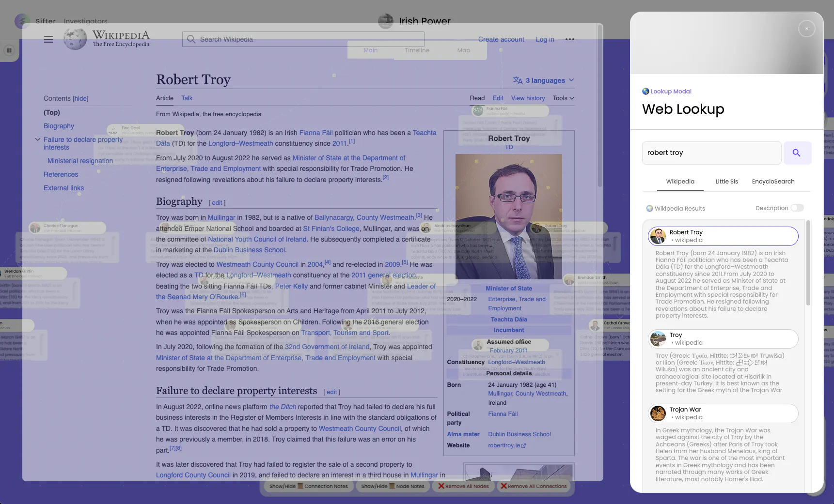Select the Article tab
This screenshot has height=504, width=834.
tap(165, 98)
